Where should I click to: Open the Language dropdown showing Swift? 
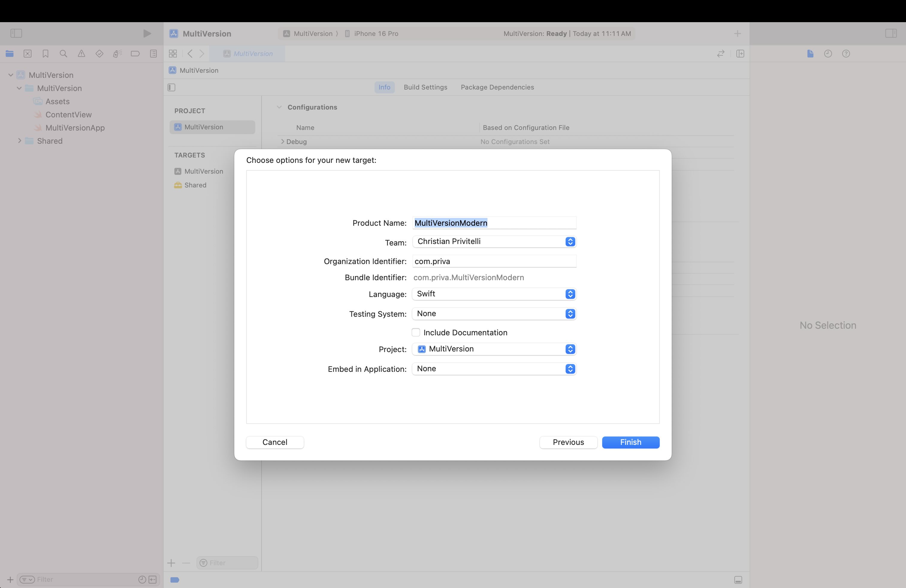(494, 294)
